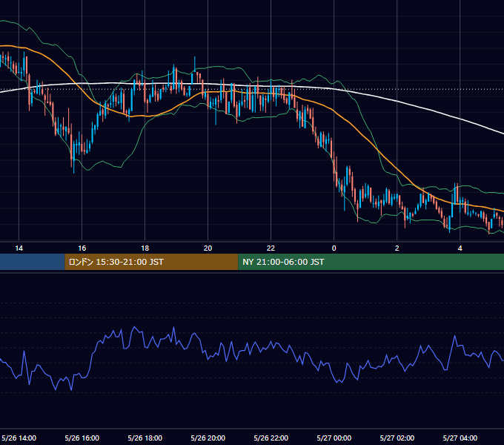The image size is (504, 445).
Task: Click the 18 hour label on price chart axis
Action: point(145,248)
